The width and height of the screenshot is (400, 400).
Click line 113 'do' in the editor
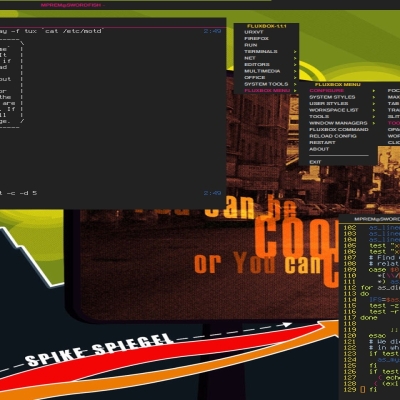point(365,293)
